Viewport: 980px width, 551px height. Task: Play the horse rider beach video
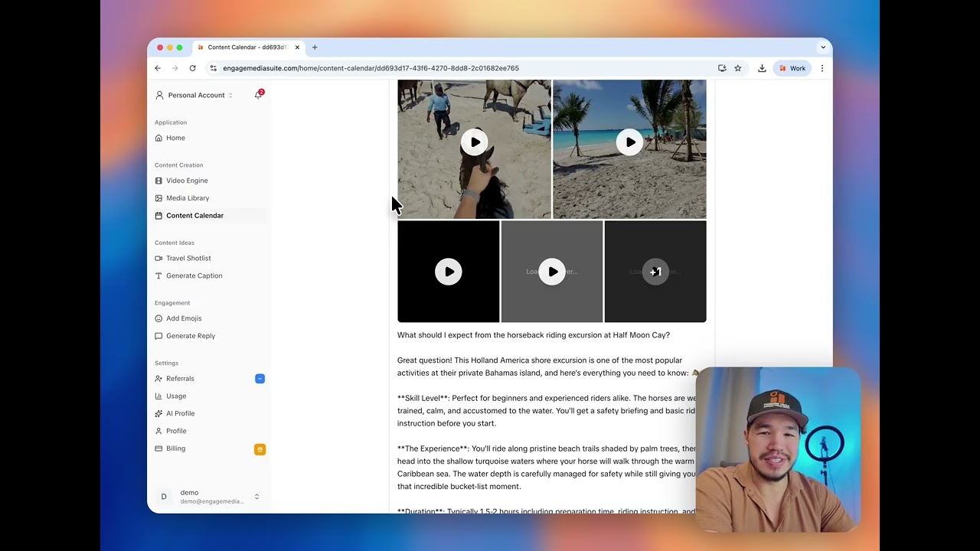(x=475, y=142)
